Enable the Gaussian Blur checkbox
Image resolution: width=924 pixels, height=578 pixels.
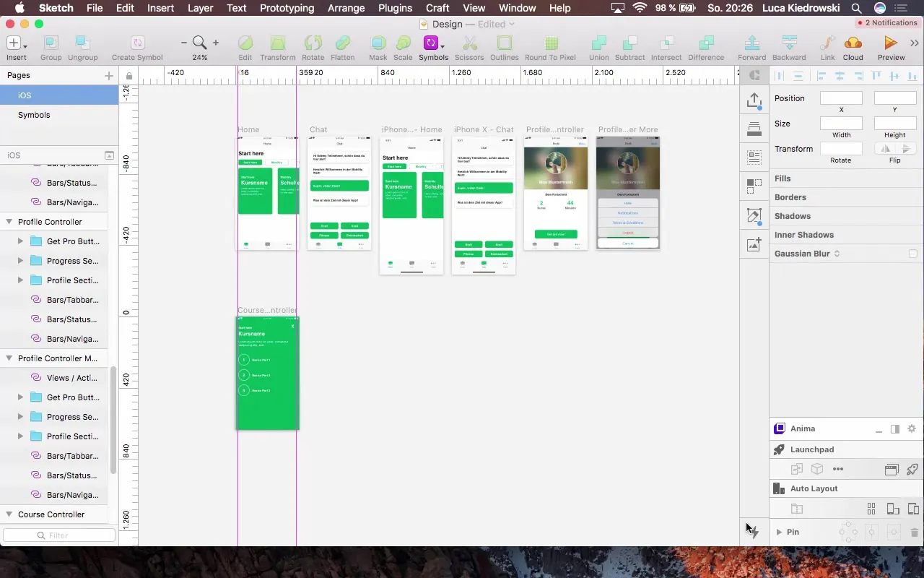[913, 254]
